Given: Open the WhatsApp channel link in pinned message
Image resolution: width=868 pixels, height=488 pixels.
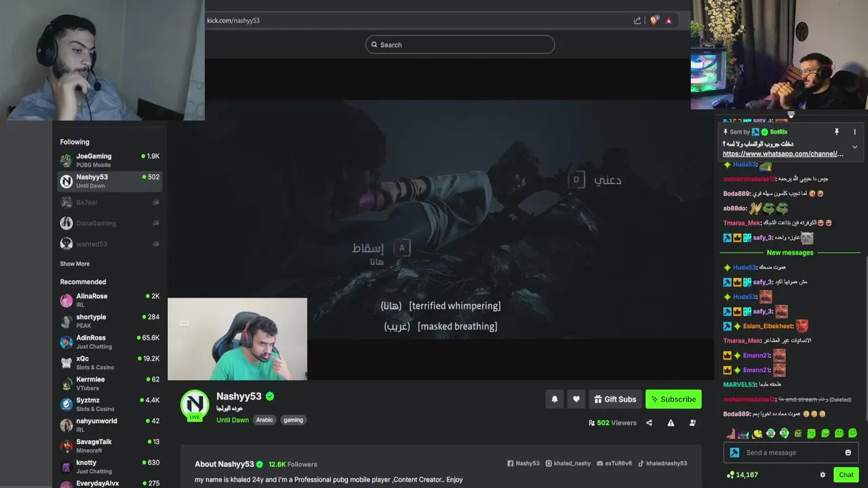Looking at the screenshot, I should (783, 154).
